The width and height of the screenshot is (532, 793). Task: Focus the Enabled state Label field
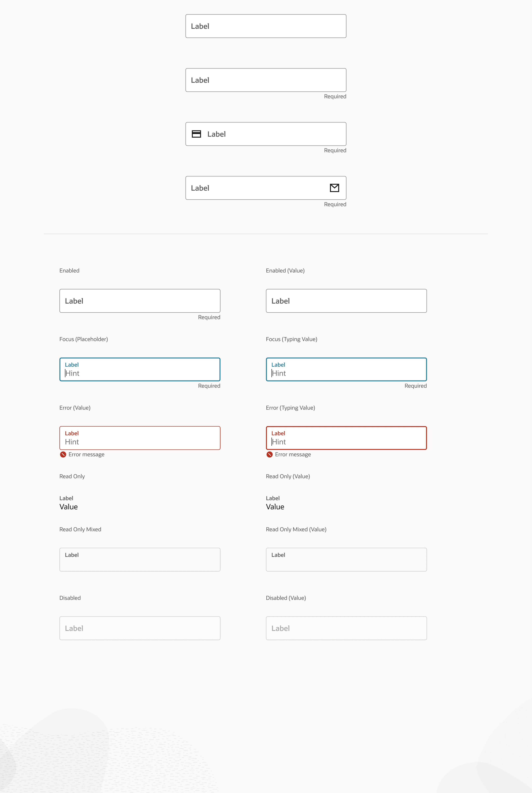[x=140, y=301]
